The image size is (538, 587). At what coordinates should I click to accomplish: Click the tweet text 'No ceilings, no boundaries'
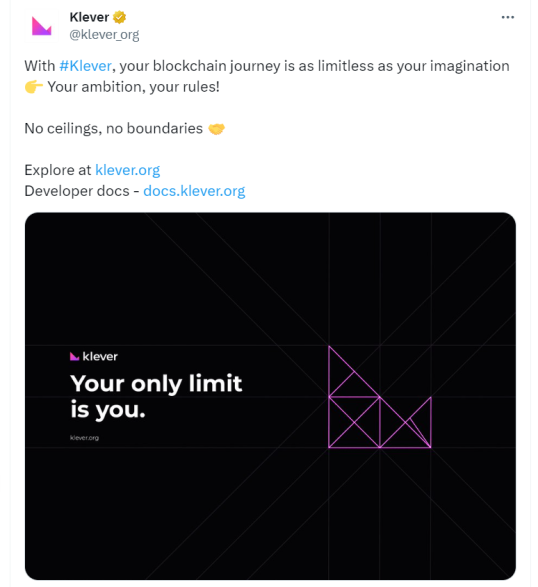click(x=113, y=128)
